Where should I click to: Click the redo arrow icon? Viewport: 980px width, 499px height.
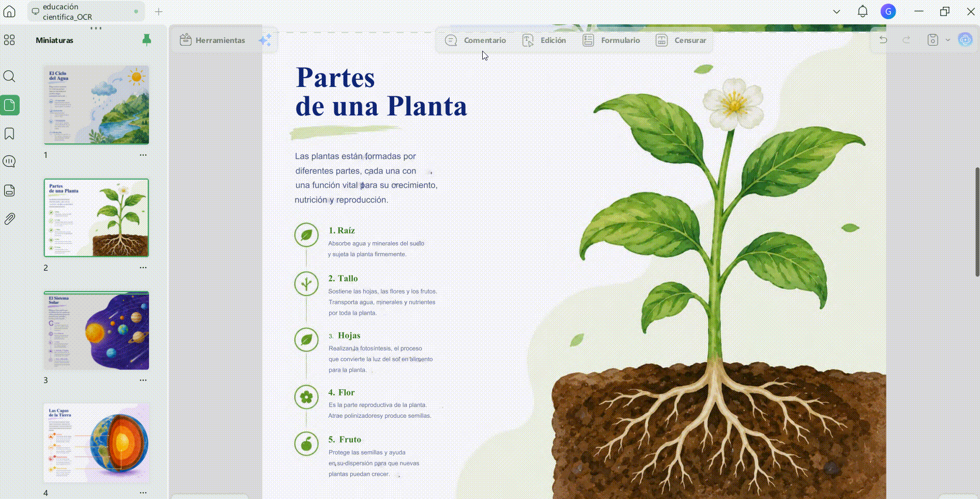pos(907,40)
